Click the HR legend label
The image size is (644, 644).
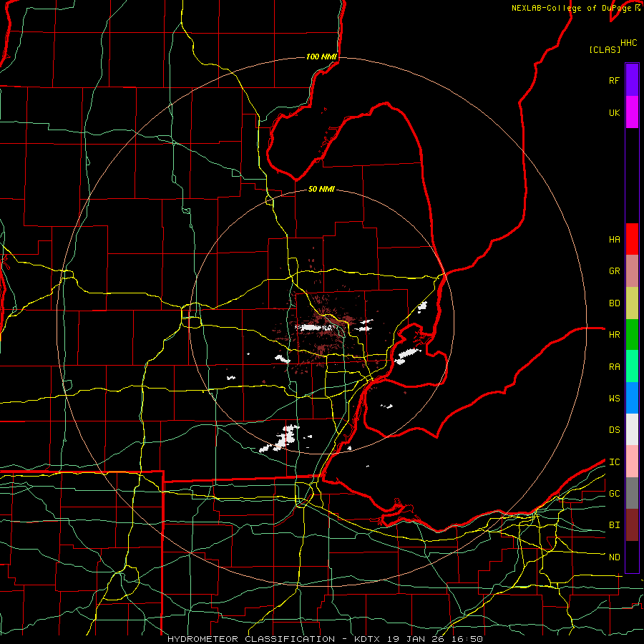[x=614, y=335]
